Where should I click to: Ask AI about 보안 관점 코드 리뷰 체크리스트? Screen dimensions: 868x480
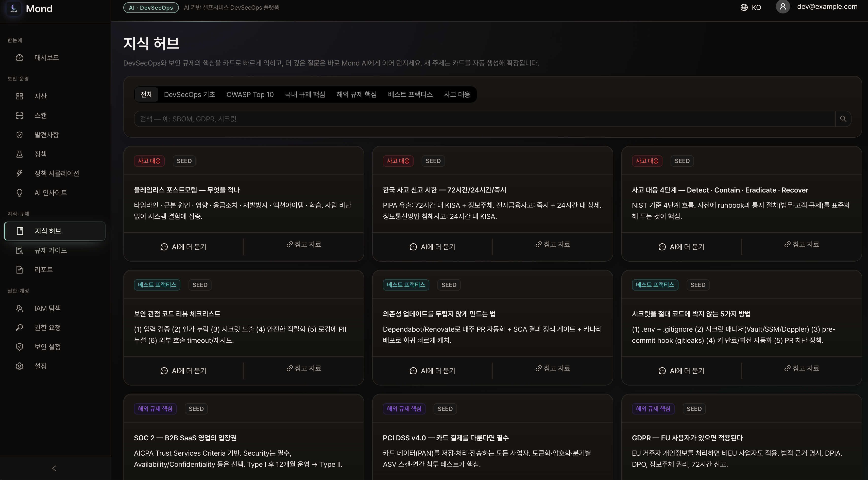tap(184, 371)
